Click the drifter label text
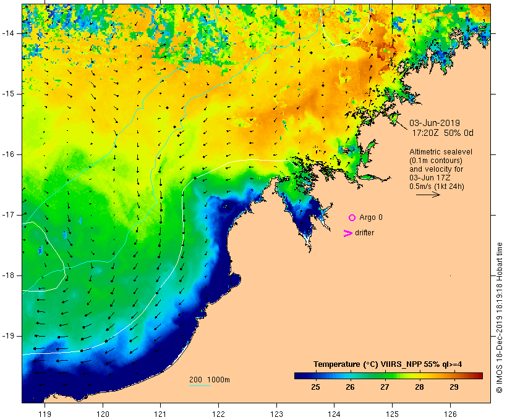 [364, 233]
